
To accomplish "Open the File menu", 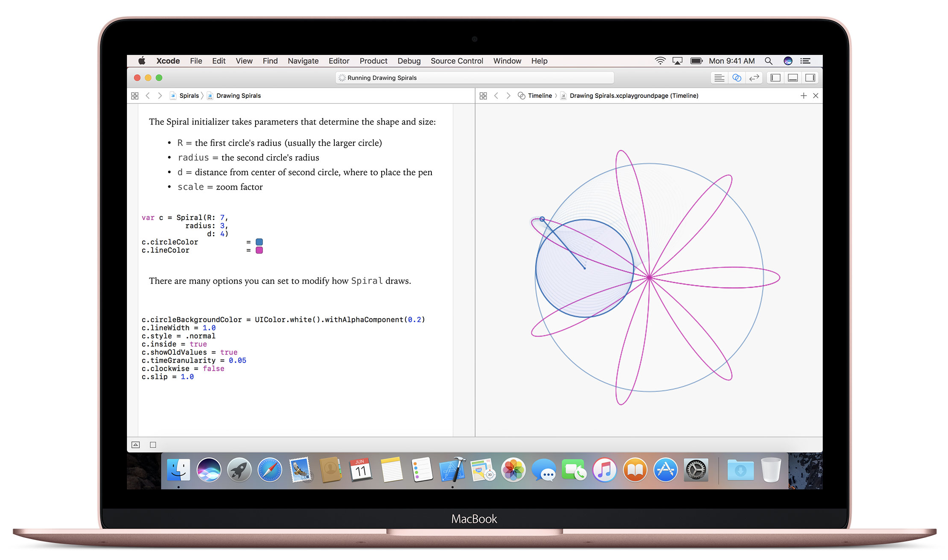I will (196, 61).
